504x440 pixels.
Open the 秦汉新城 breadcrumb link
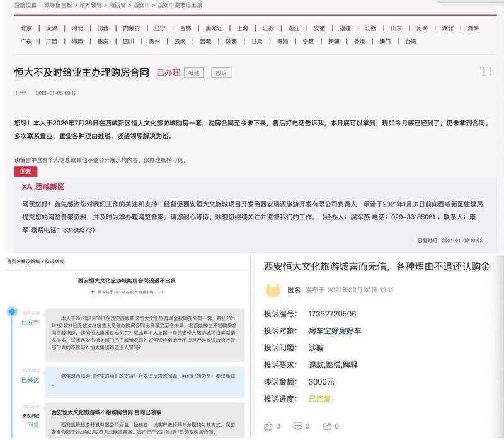30,262
